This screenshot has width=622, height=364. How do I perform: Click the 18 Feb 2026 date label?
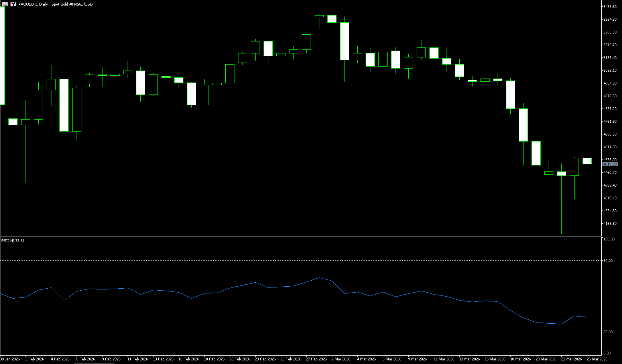[x=214, y=359]
